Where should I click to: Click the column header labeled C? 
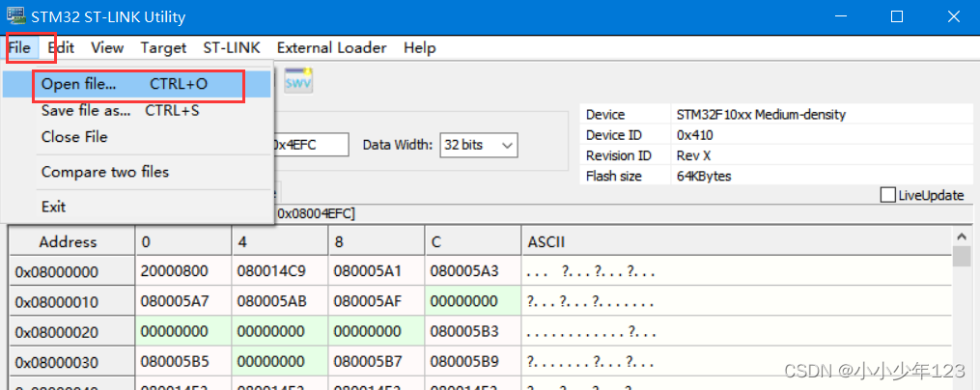click(x=473, y=241)
